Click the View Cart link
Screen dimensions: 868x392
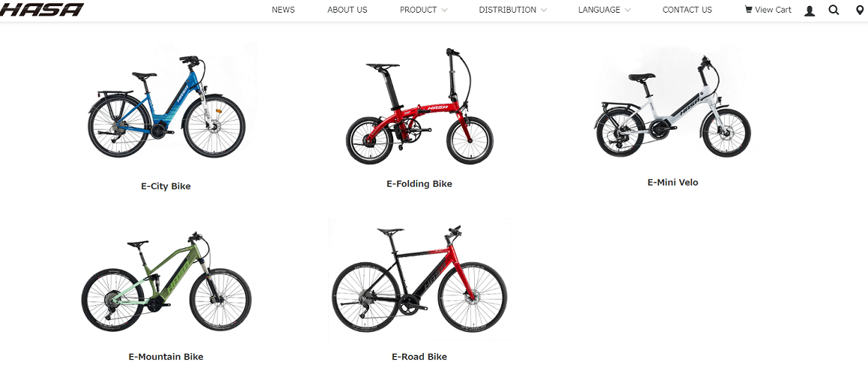pos(768,10)
